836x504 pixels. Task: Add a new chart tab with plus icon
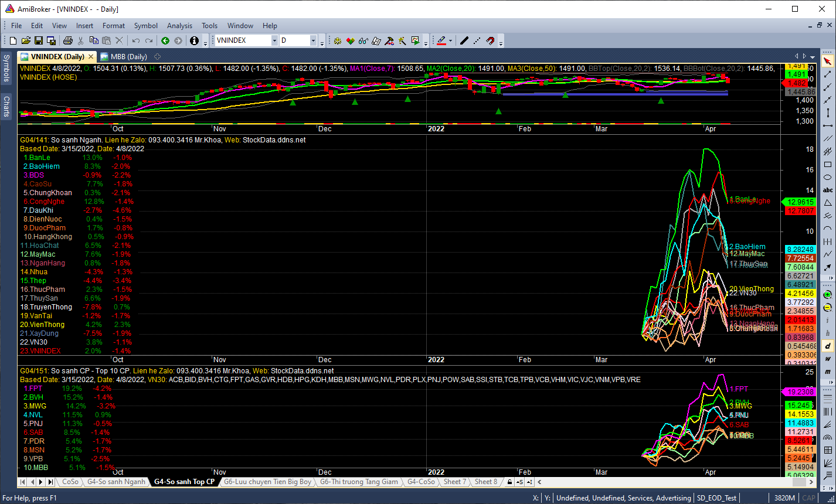(x=157, y=57)
